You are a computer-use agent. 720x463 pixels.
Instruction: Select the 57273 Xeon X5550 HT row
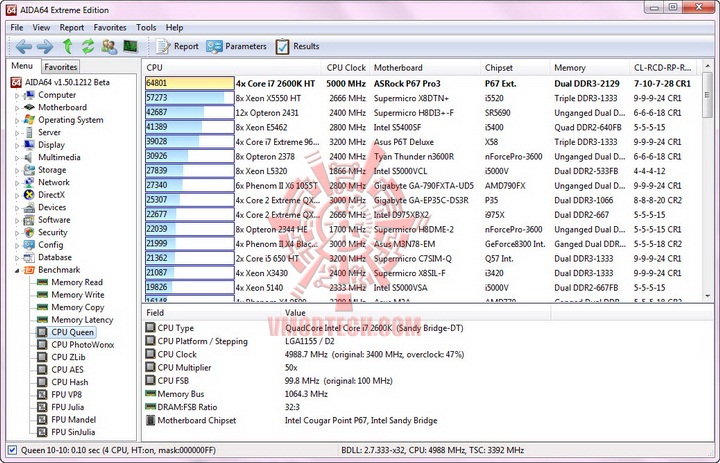point(422,98)
